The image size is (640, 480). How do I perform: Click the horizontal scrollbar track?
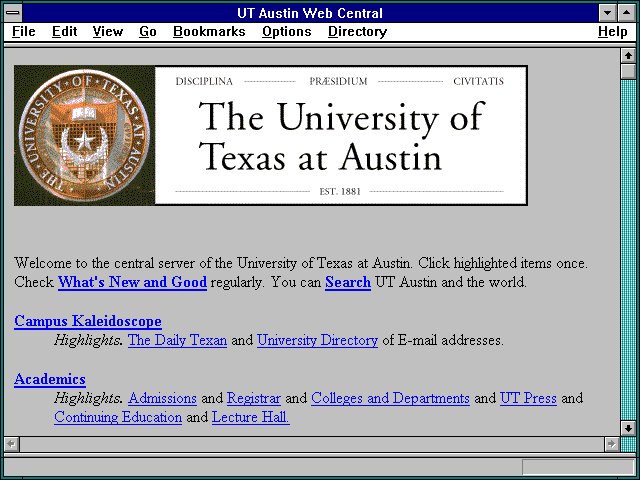coord(311,444)
